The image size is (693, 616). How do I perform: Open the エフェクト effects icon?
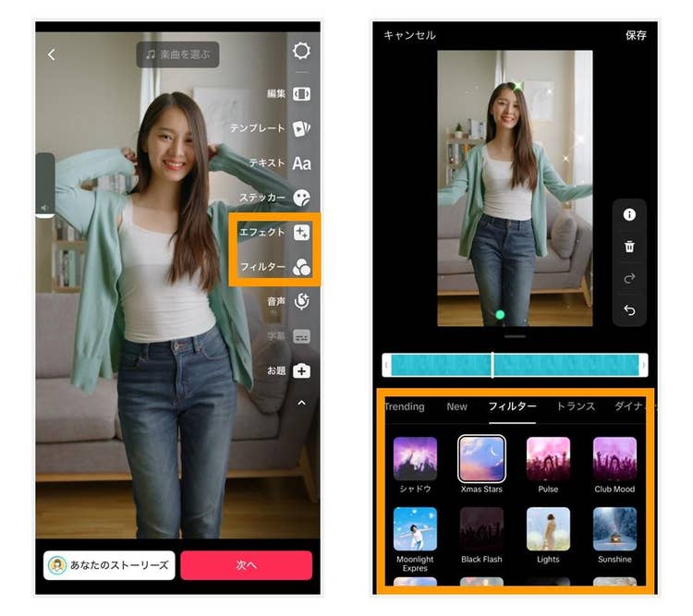coord(301,232)
